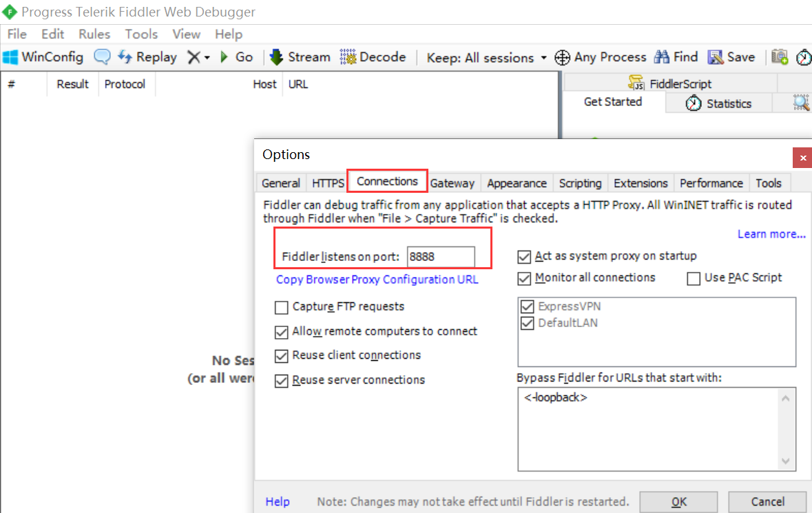Screen dimensions: 812x513
Task: Toggle the Stream mode icon
Action: click(x=277, y=57)
